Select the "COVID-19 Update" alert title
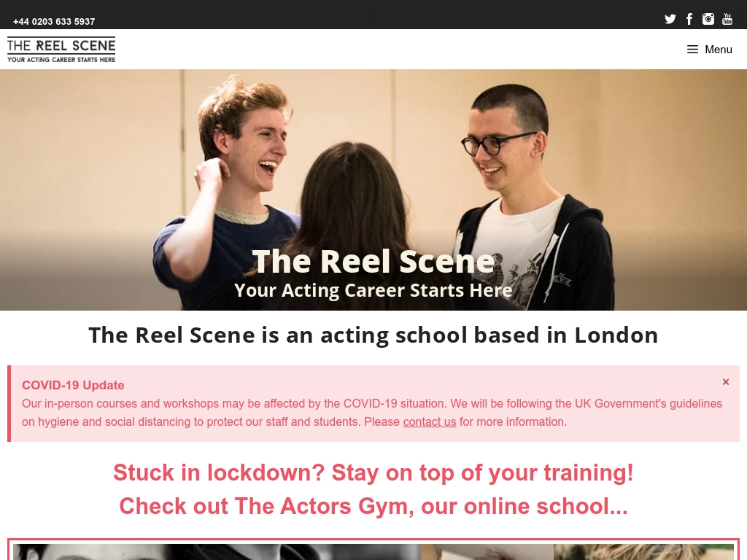This screenshot has height=560, width=747. pos(73,385)
